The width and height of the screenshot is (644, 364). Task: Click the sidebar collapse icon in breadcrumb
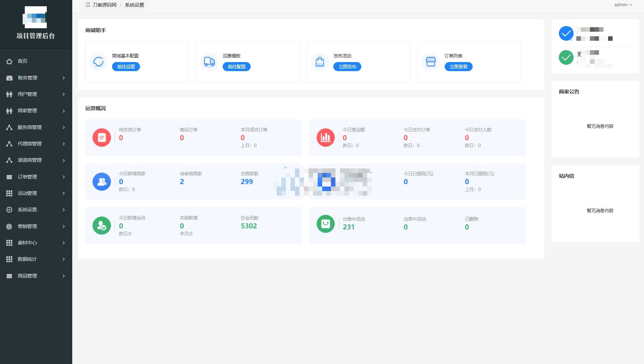click(x=88, y=5)
